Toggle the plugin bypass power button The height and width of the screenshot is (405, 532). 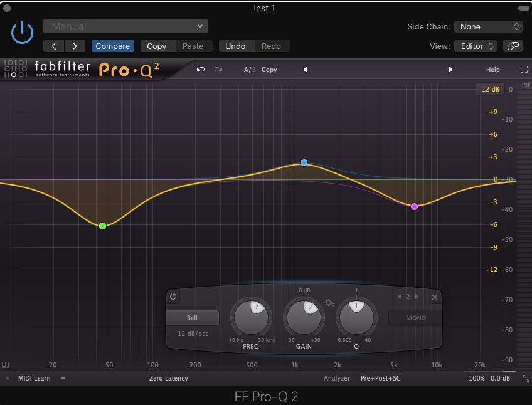tap(22, 33)
